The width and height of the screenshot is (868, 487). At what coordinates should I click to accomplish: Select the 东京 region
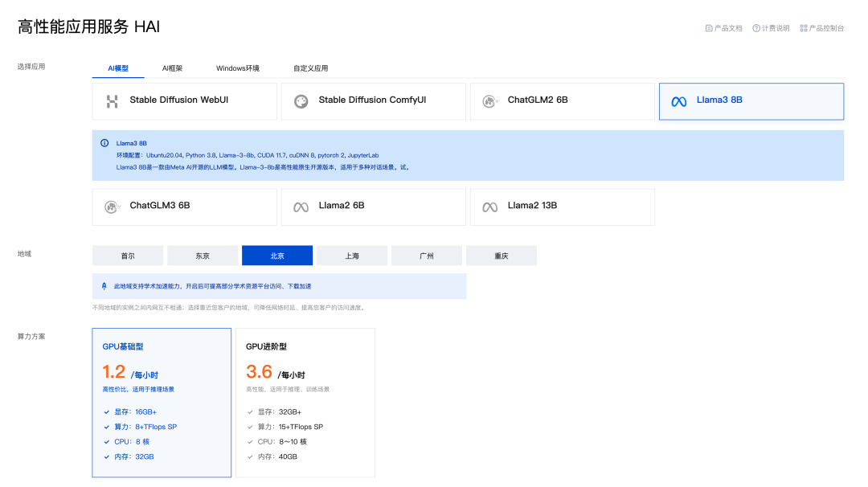click(203, 256)
